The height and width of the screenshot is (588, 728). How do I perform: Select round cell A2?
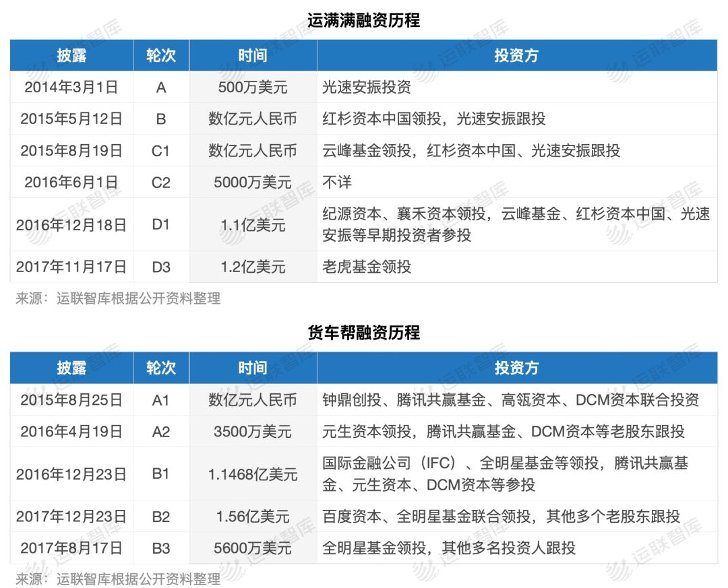tap(161, 432)
